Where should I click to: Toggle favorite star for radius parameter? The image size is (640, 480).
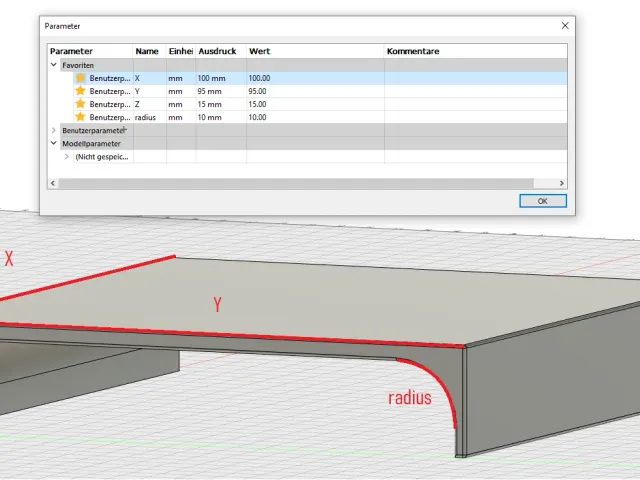[x=80, y=117]
